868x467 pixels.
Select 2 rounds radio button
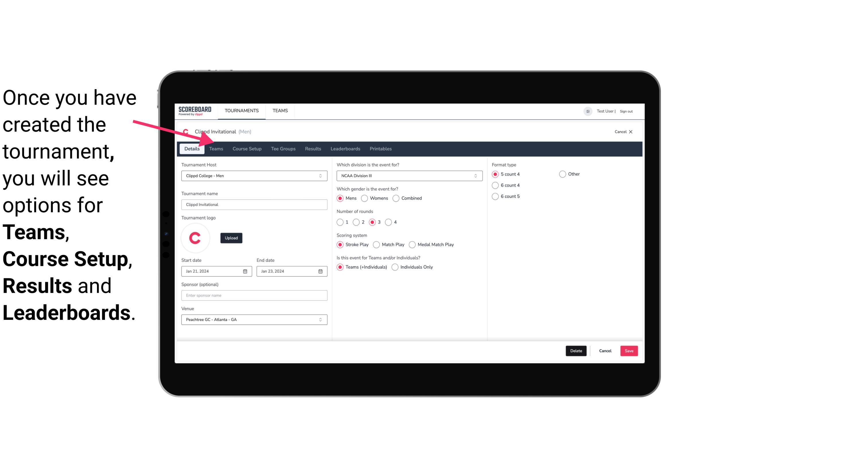click(357, 222)
